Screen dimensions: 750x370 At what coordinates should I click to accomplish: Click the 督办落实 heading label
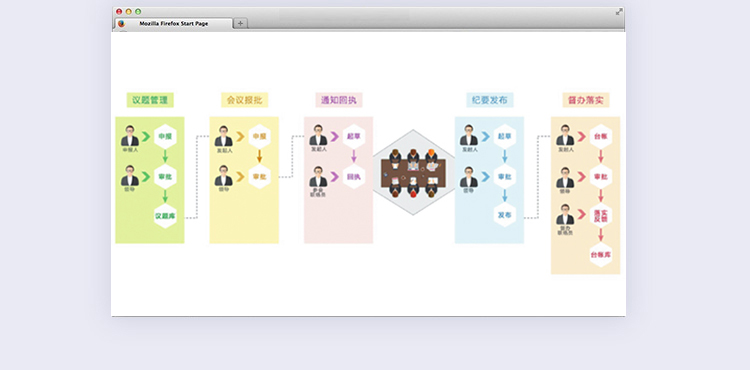pyautogui.click(x=585, y=100)
